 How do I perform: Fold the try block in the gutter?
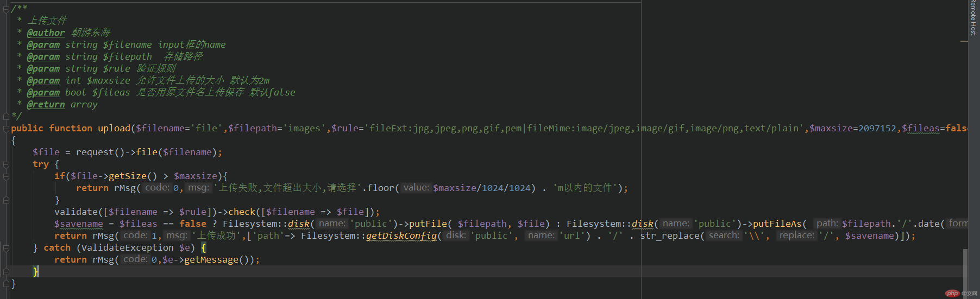(x=6, y=164)
